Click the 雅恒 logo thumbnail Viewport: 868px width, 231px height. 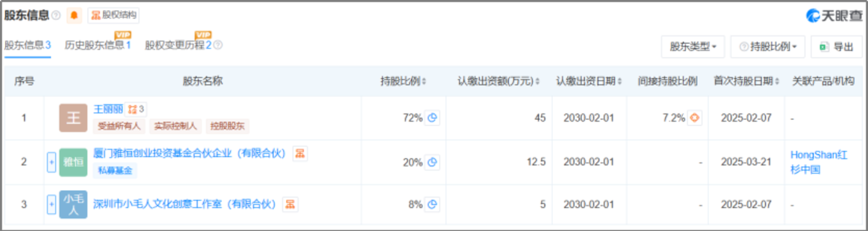[73, 162]
